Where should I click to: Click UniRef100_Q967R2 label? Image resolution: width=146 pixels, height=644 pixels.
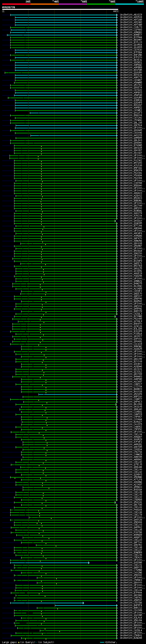[131, 545]
